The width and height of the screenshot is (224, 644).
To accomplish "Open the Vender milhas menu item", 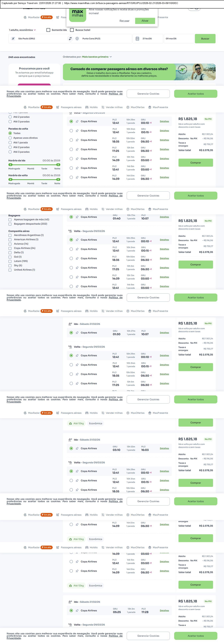I will coord(112,107).
